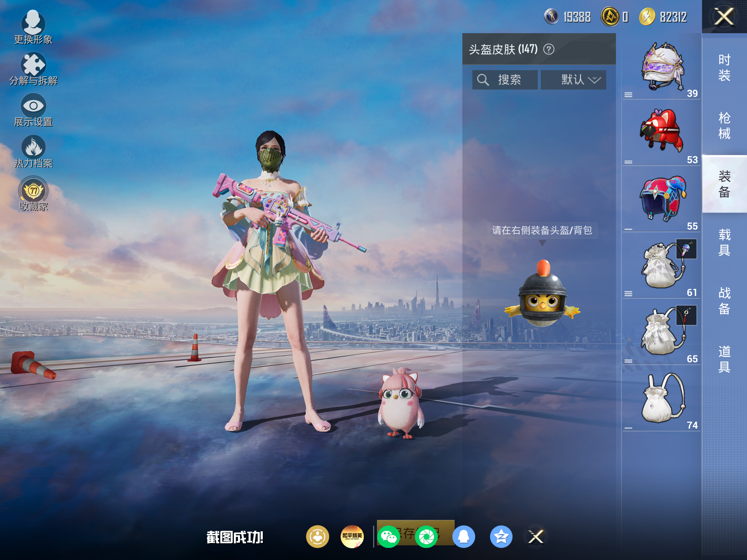Image resolution: width=747 pixels, height=560 pixels.
Task: Click the pendant badge on backpack 61
Action: [686, 249]
